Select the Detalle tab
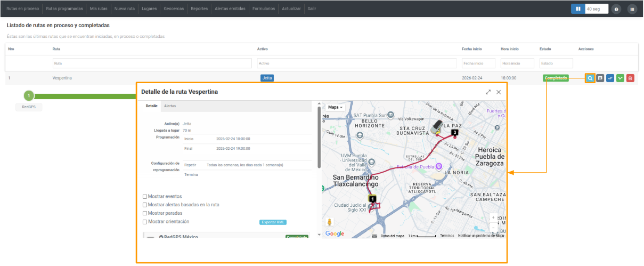 click(152, 106)
